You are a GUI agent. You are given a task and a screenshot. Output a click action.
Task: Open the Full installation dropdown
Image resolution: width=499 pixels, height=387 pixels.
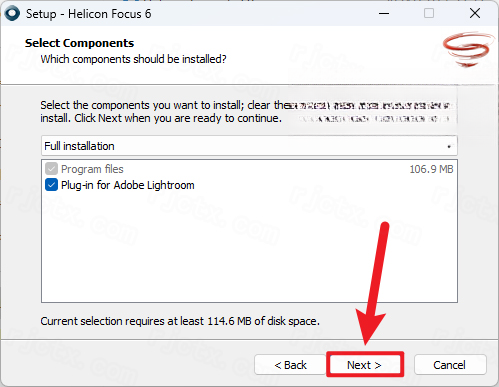point(249,146)
